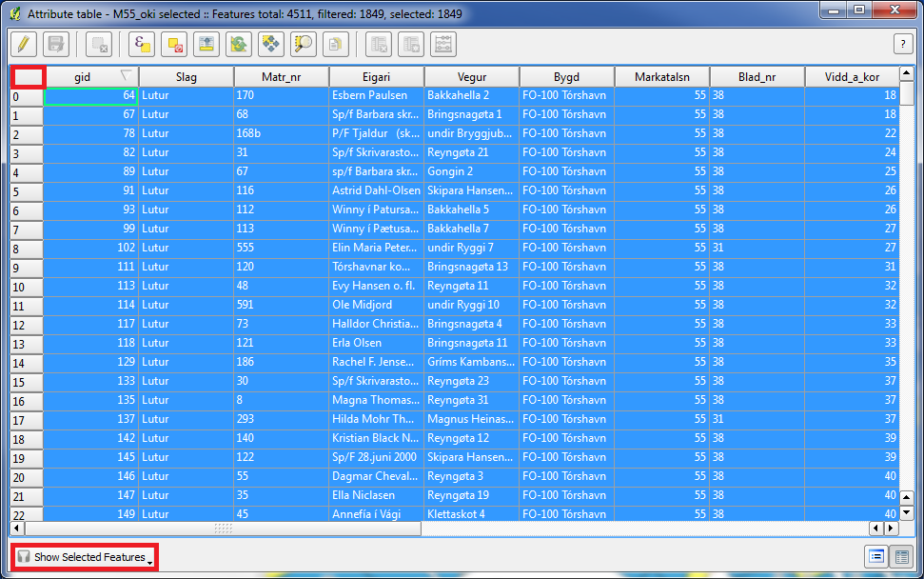The image size is (924, 579).
Task: Select row header 0
Action: [27, 97]
